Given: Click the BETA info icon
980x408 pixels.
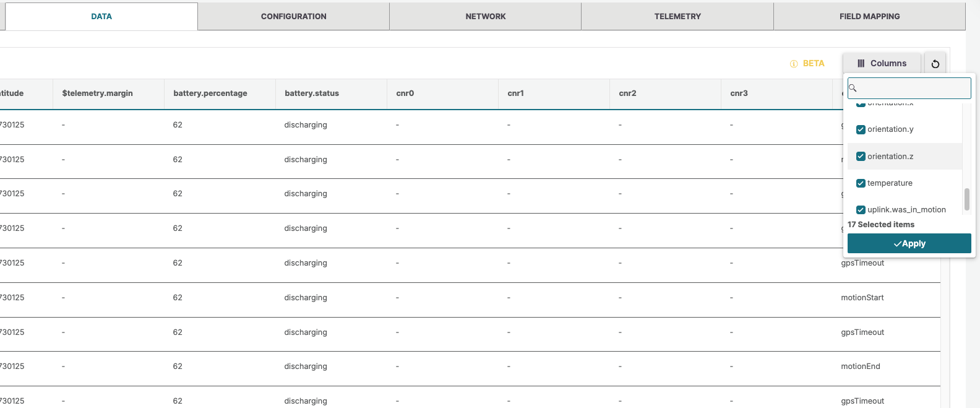Looking at the screenshot, I should (794, 64).
